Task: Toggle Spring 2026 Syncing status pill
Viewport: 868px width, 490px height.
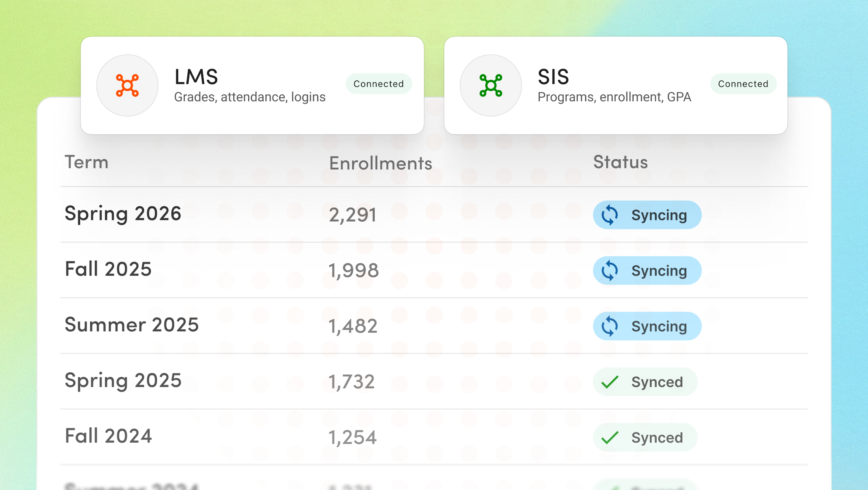Action: click(x=647, y=214)
